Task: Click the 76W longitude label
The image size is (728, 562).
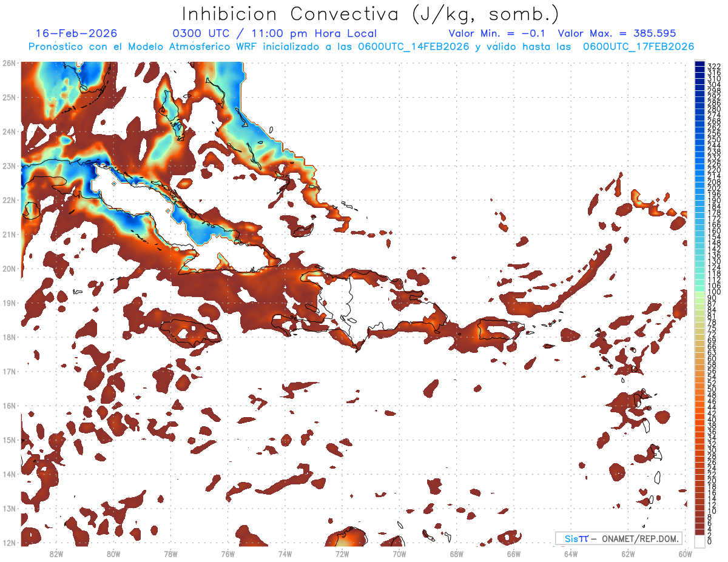Action: pyautogui.click(x=227, y=554)
